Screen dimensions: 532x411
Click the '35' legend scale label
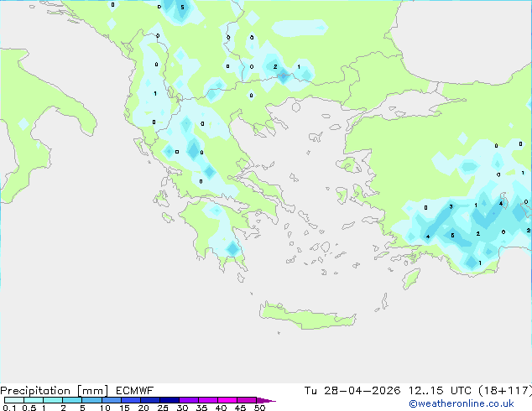point(201,408)
